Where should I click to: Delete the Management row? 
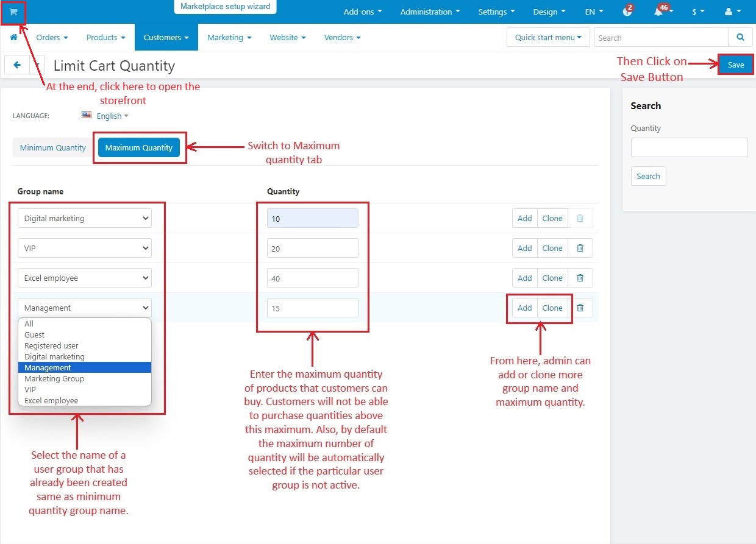[x=580, y=308]
